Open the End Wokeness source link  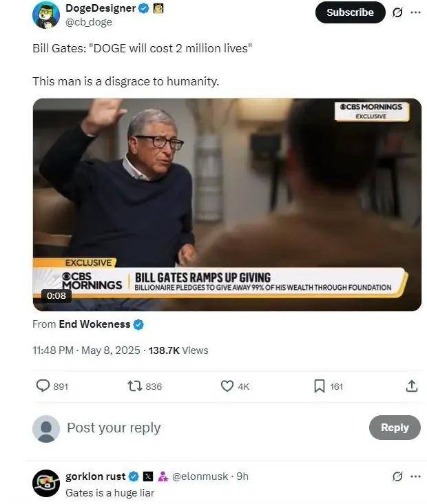pos(94,324)
